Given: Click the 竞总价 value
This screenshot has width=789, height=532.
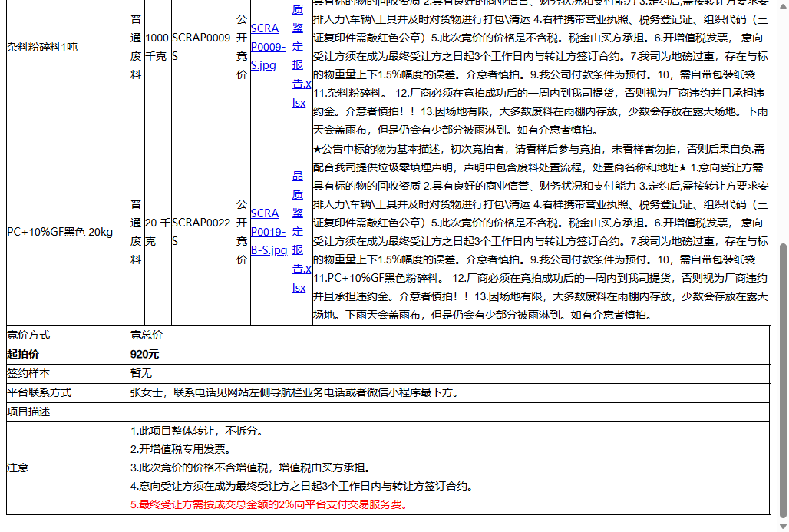Looking at the screenshot, I should pyautogui.click(x=147, y=335).
